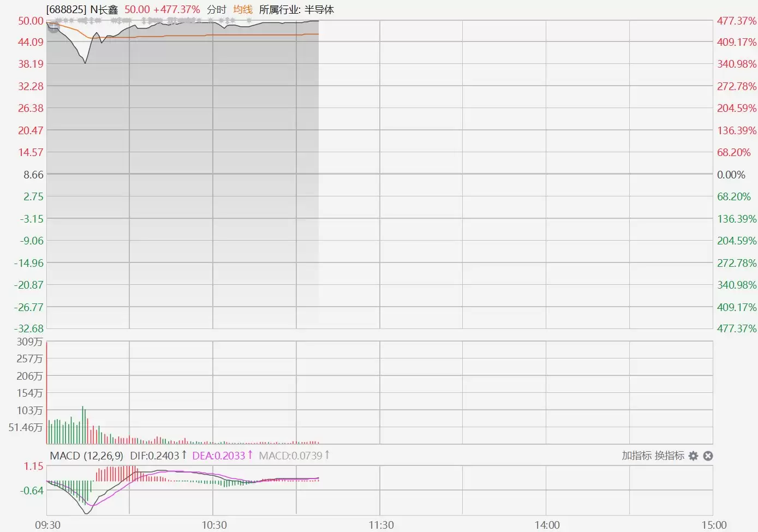Click the 1.15 MACD axis label

click(33, 466)
